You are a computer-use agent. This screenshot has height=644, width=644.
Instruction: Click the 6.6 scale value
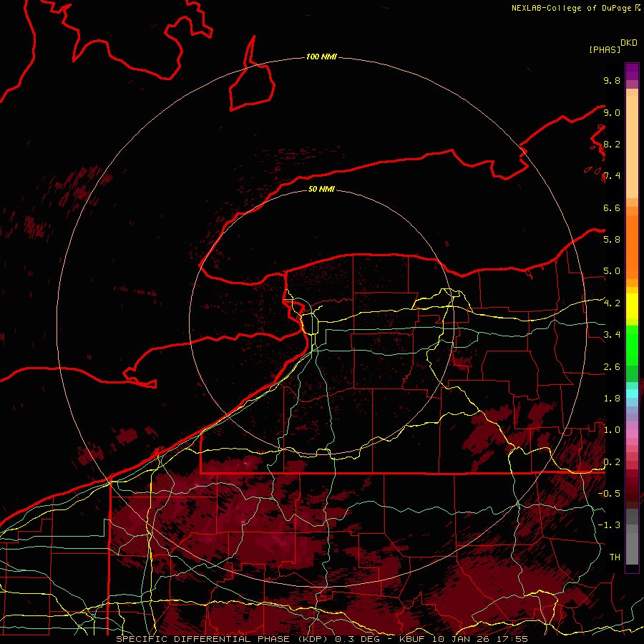click(612, 208)
